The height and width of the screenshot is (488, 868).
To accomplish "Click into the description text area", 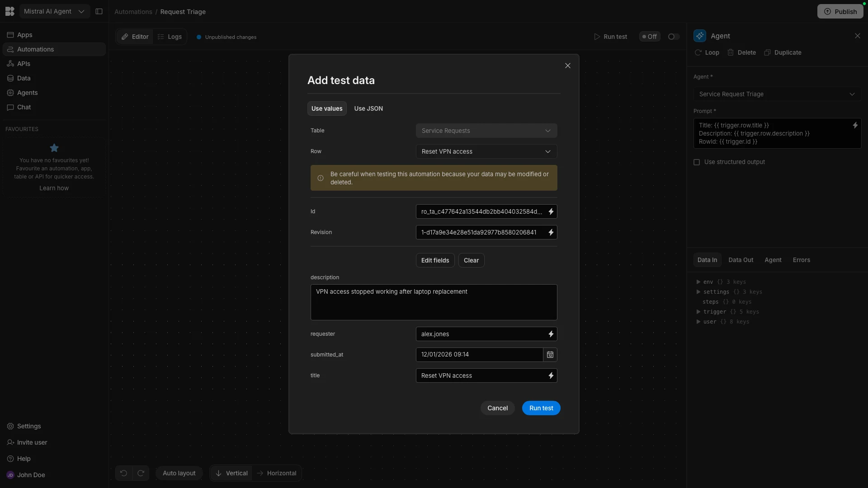I will [434, 302].
